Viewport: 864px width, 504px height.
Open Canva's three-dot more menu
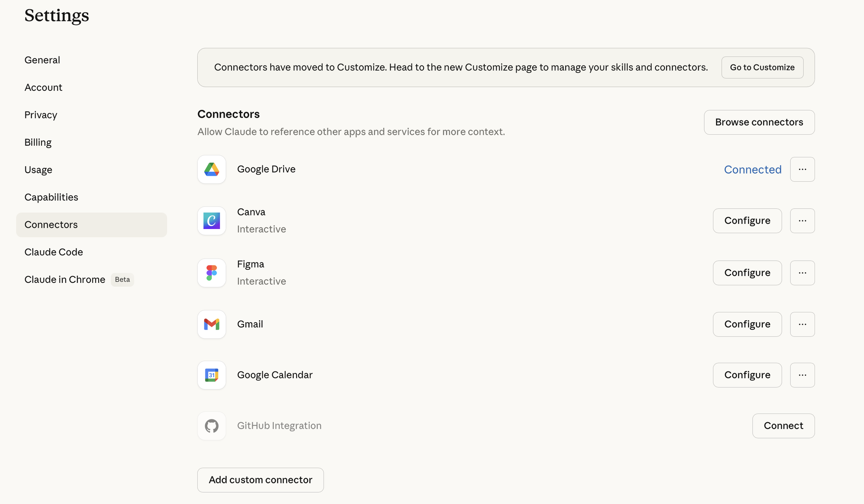(x=802, y=221)
